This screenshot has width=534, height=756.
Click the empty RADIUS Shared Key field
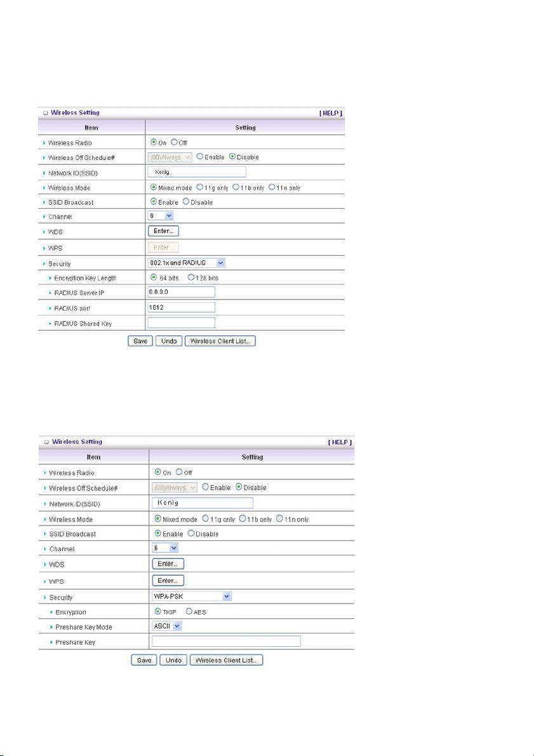click(181, 322)
